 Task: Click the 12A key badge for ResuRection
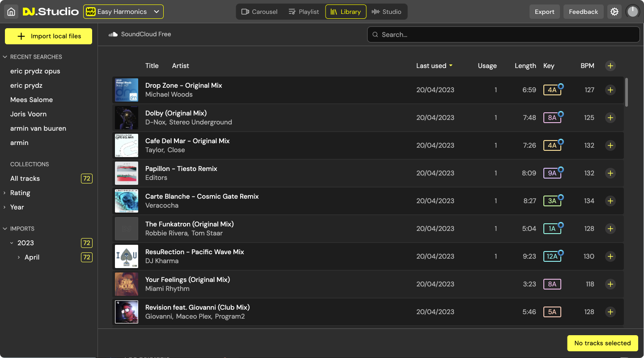pyautogui.click(x=552, y=256)
